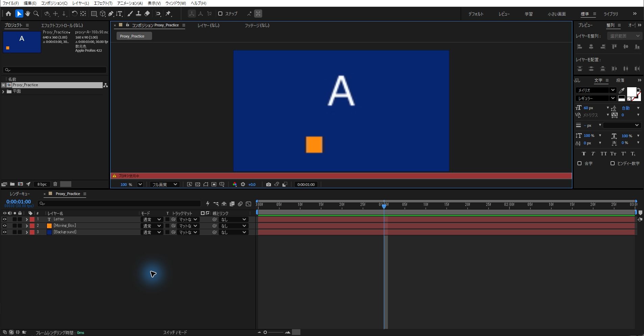Select the Horizontal Type tool
Image resolution: width=644 pixels, height=336 pixels.
coord(119,14)
